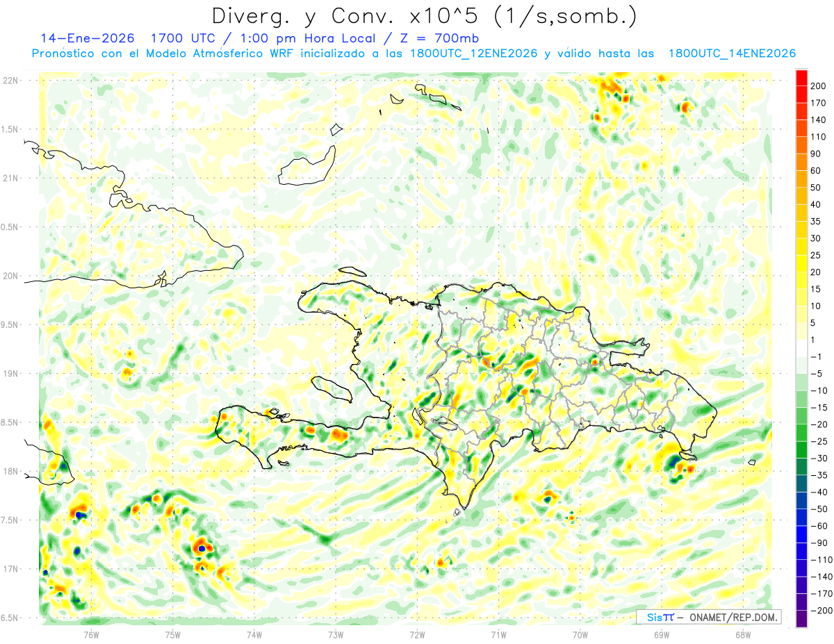Click the latitude axis label '17N'
Viewport: 834px width, 644px height.
tap(10, 570)
